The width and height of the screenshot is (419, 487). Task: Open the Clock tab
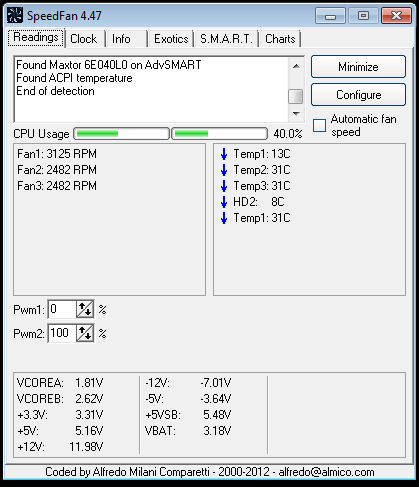pyautogui.click(x=84, y=39)
